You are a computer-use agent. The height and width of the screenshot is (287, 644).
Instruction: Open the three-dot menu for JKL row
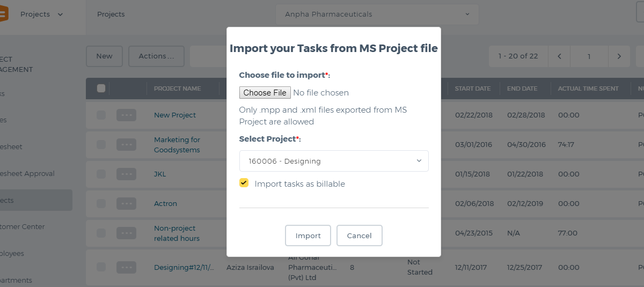(126, 174)
